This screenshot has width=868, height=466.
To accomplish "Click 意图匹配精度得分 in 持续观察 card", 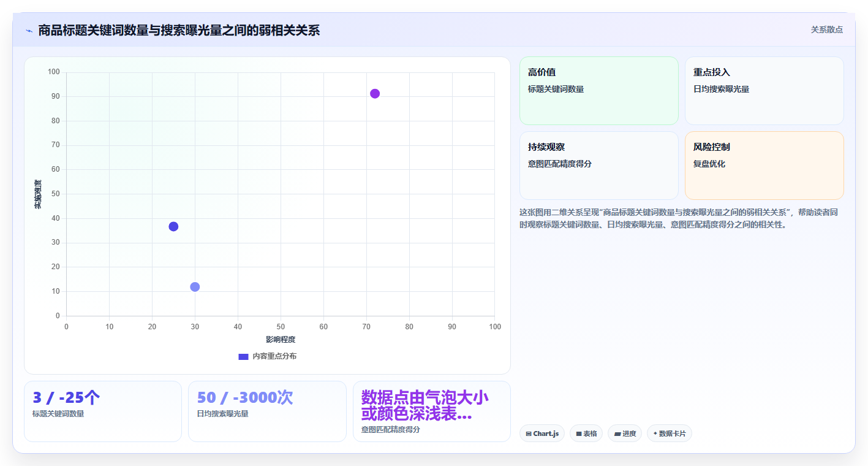I will click(x=560, y=164).
